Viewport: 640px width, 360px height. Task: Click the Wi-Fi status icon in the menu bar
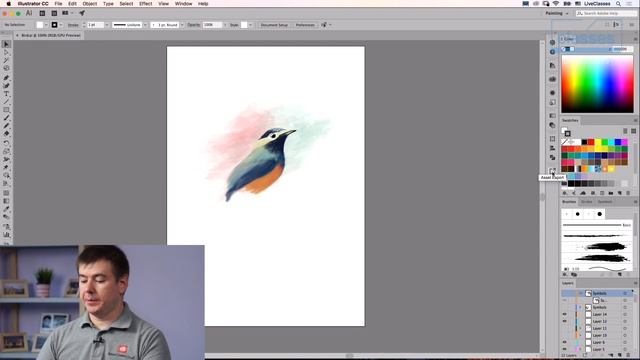(x=556, y=4)
